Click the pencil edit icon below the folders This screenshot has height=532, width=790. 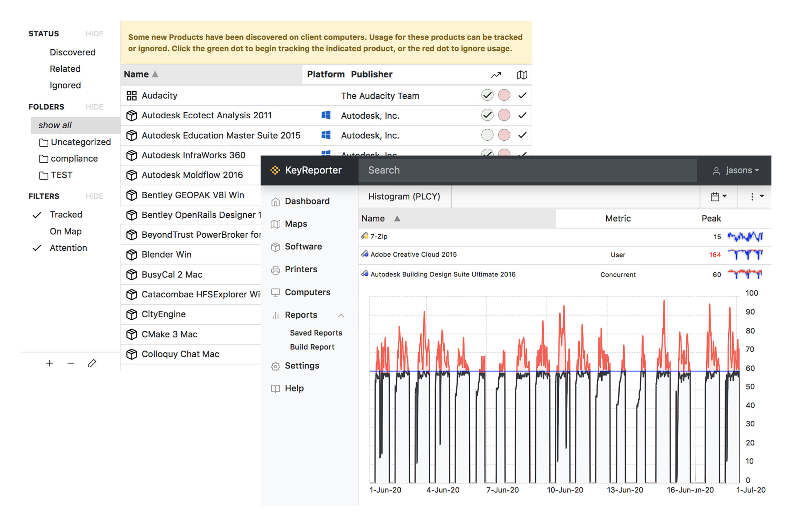pos(92,363)
